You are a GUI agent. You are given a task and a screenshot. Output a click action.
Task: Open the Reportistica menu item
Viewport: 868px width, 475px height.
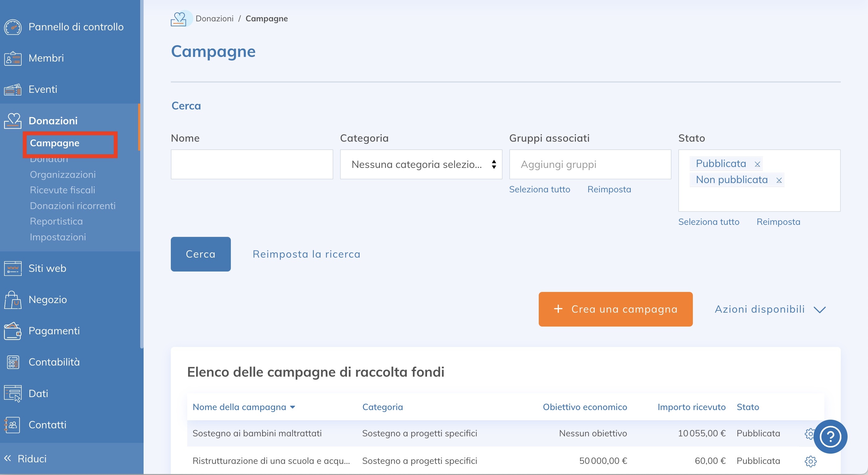(56, 221)
